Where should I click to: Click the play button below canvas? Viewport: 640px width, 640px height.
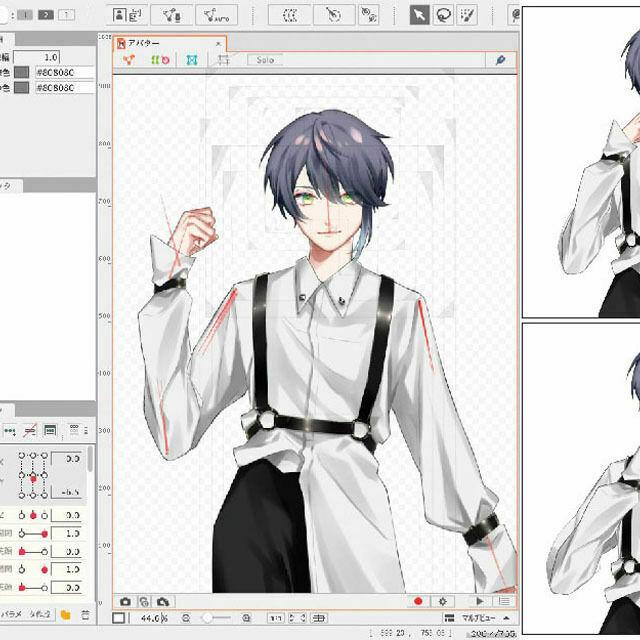[x=480, y=601]
